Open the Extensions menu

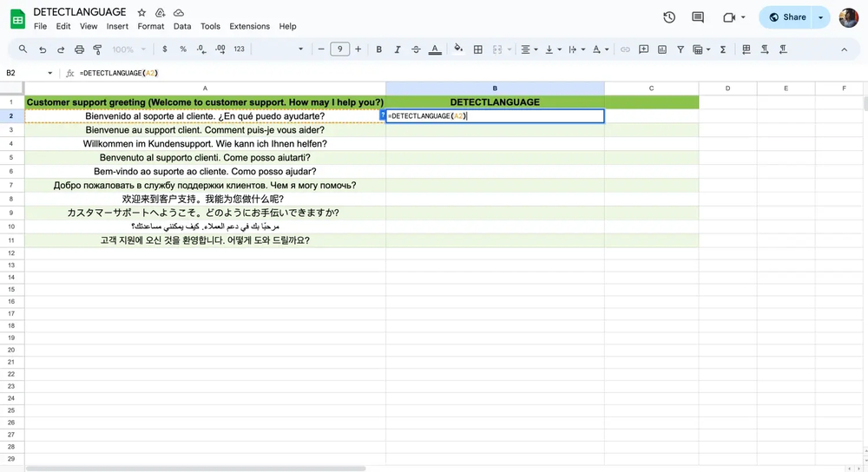tap(249, 27)
